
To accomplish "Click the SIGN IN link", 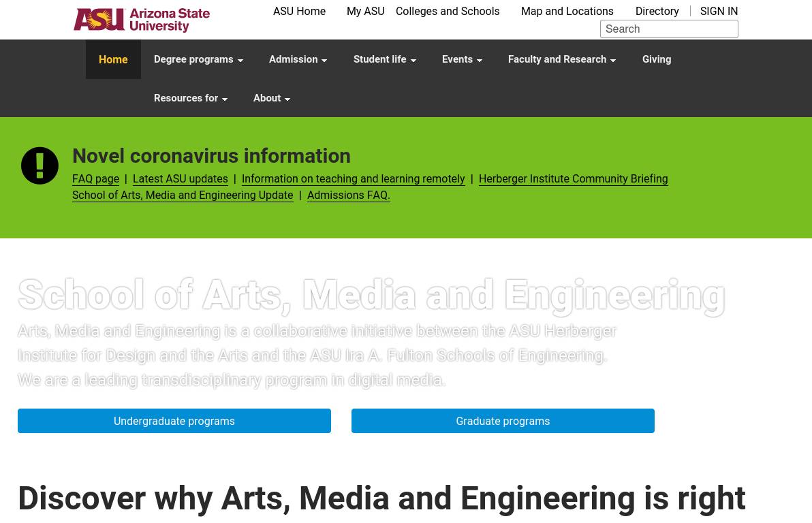I will tap(719, 12).
